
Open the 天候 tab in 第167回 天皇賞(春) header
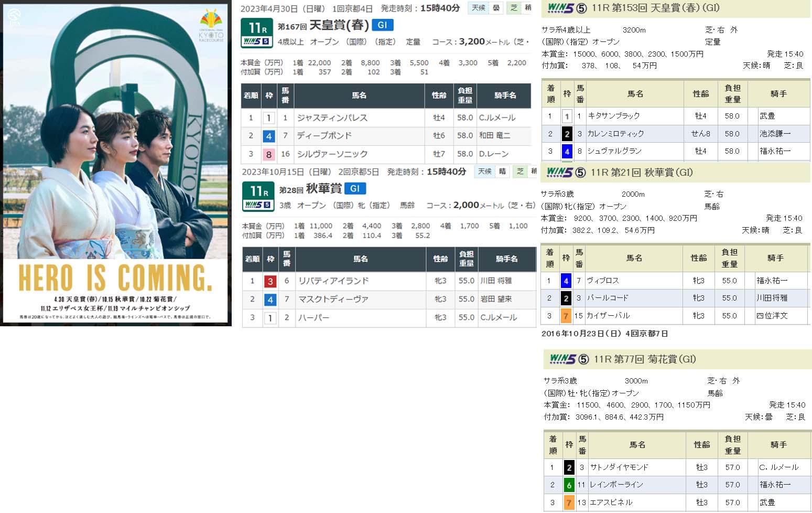pos(478,8)
